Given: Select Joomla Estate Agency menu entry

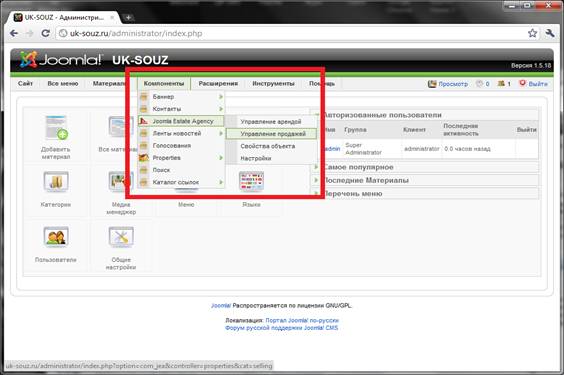Looking at the screenshot, I should (x=181, y=121).
